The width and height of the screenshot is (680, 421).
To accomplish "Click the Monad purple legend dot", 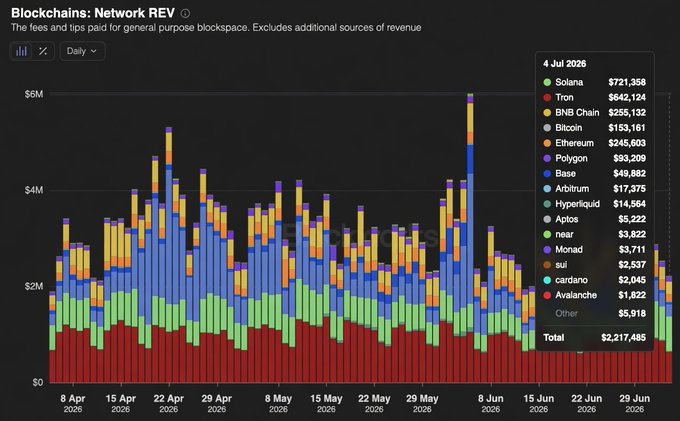I will 547,249.
